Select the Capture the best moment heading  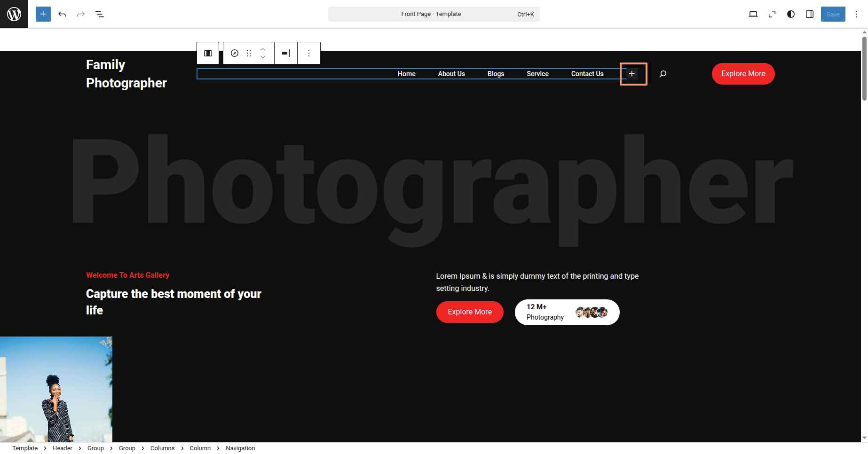point(174,302)
